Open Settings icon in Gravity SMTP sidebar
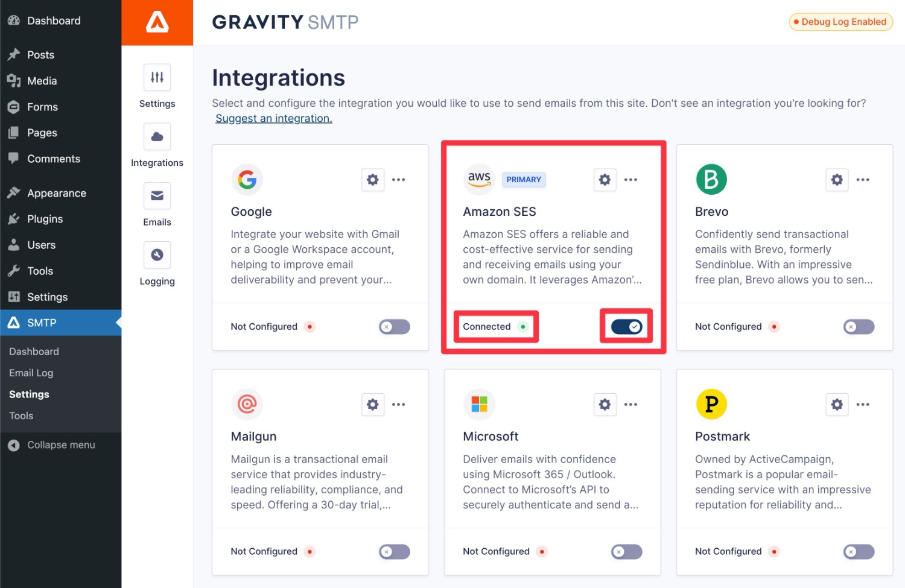 coord(157,78)
